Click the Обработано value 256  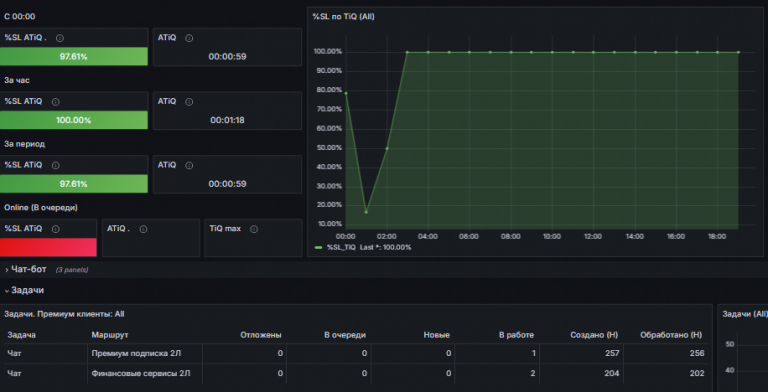coord(696,353)
